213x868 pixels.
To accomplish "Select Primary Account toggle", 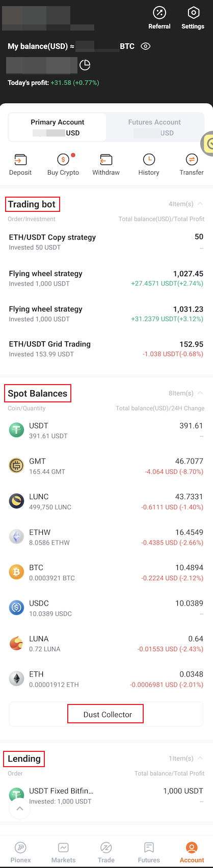I will pos(58,127).
